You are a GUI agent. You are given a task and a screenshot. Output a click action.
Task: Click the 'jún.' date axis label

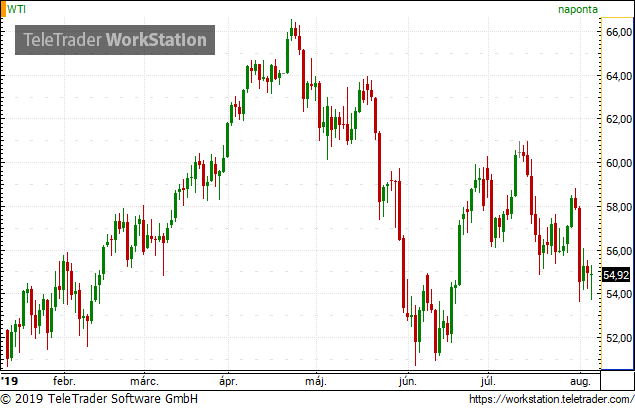click(408, 382)
